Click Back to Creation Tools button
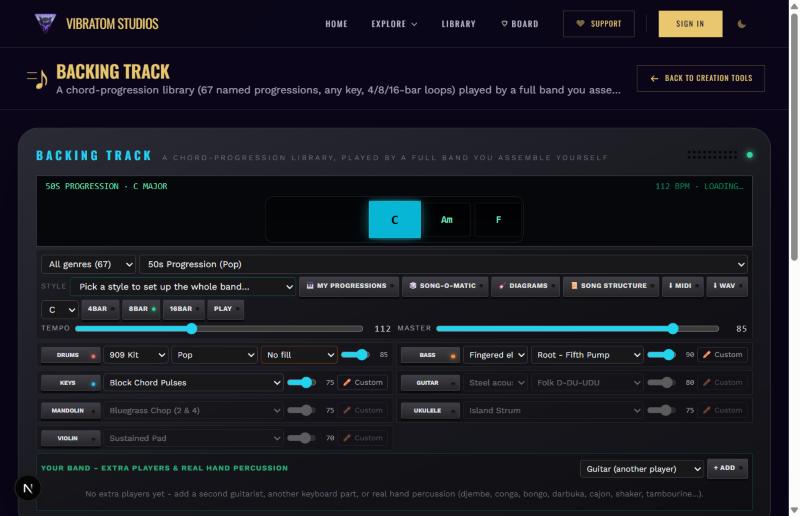The width and height of the screenshot is (800, 516). click(701, 78)
